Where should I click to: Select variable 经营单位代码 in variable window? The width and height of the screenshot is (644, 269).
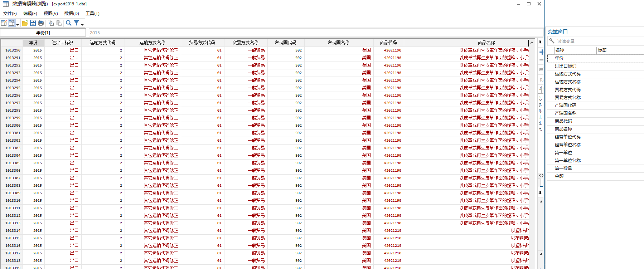click(x=596, y=137)
